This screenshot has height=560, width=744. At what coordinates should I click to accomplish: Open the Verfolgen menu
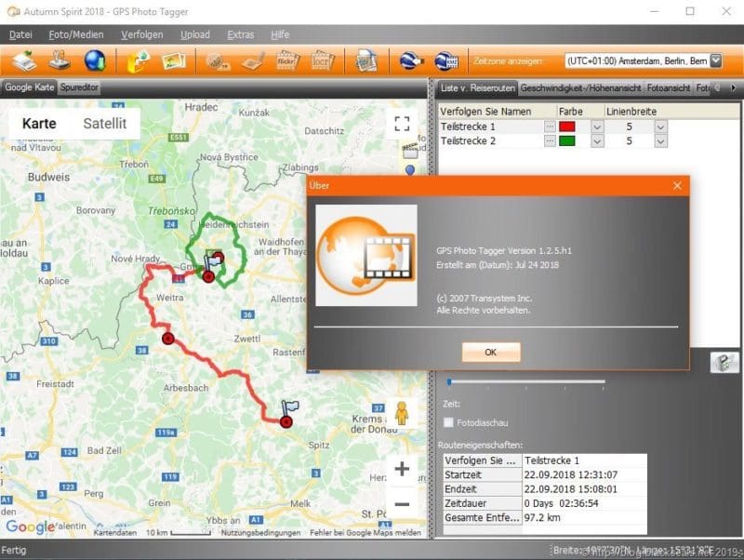pos(142,34)
